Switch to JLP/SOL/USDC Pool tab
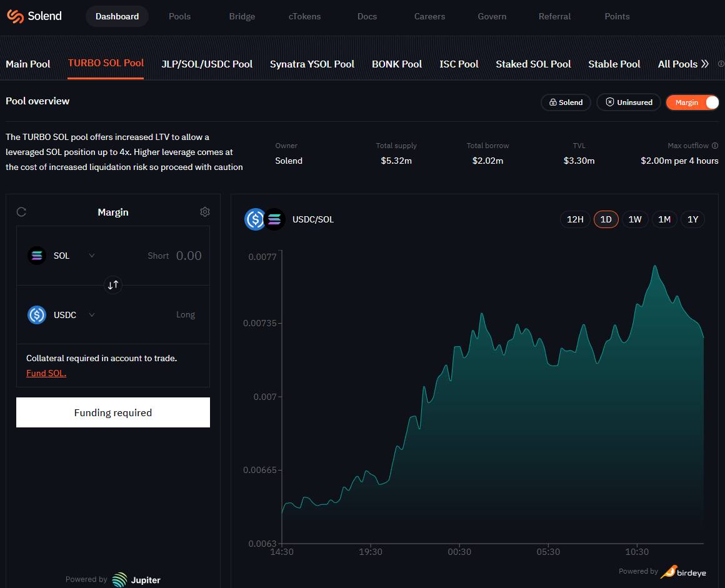 coord(207,64)
